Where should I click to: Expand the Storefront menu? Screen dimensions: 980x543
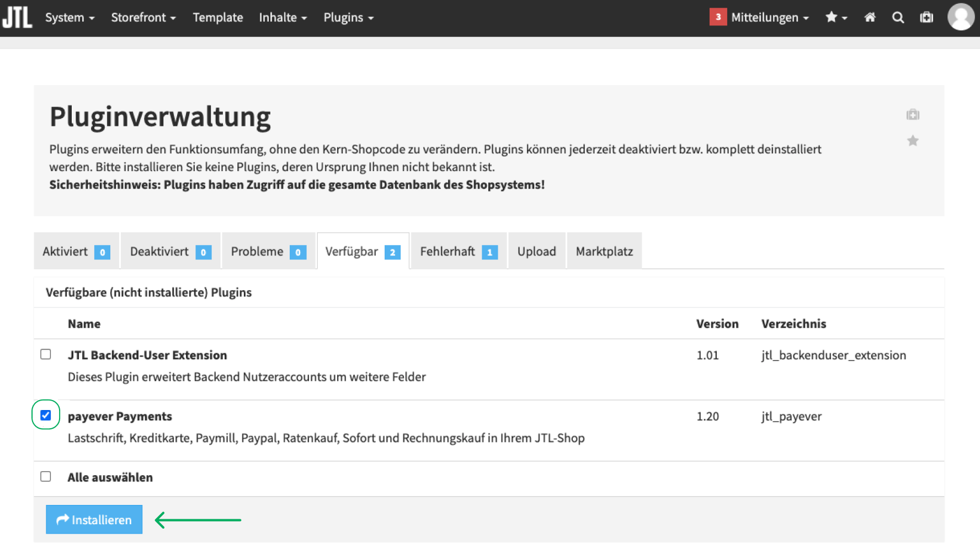pyautogui.click(x=143, y=18)
